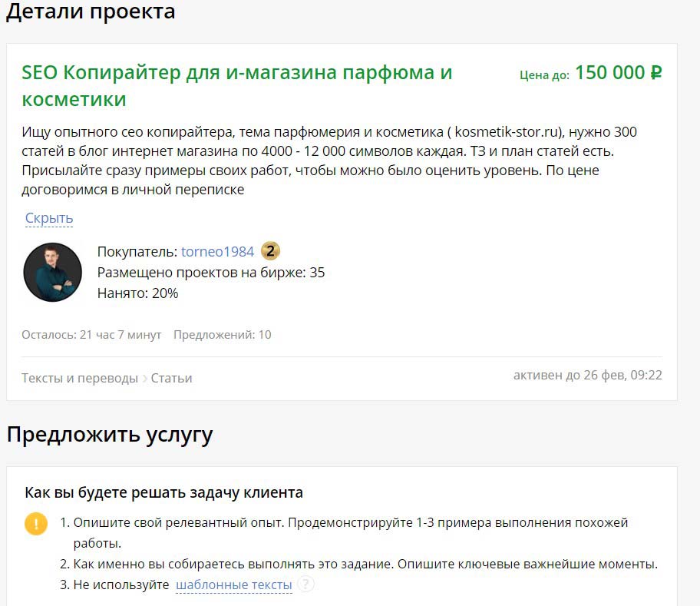Collapse project details using the Скрыть link

(x=48, y=217)
